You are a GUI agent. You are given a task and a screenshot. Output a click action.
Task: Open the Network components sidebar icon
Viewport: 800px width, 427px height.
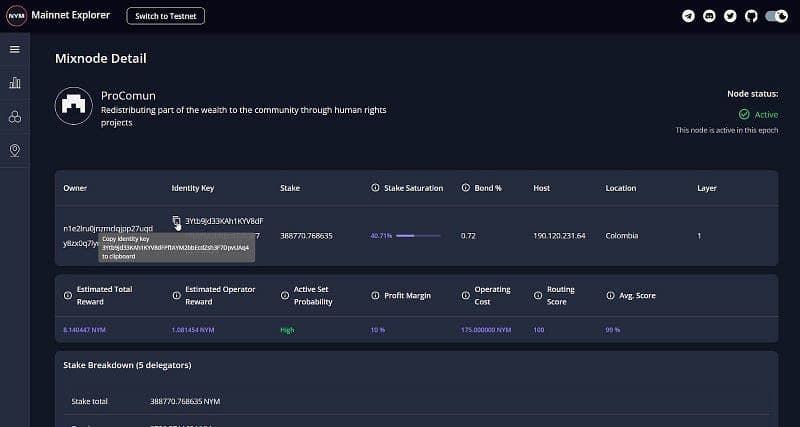(x=15, y=117)
